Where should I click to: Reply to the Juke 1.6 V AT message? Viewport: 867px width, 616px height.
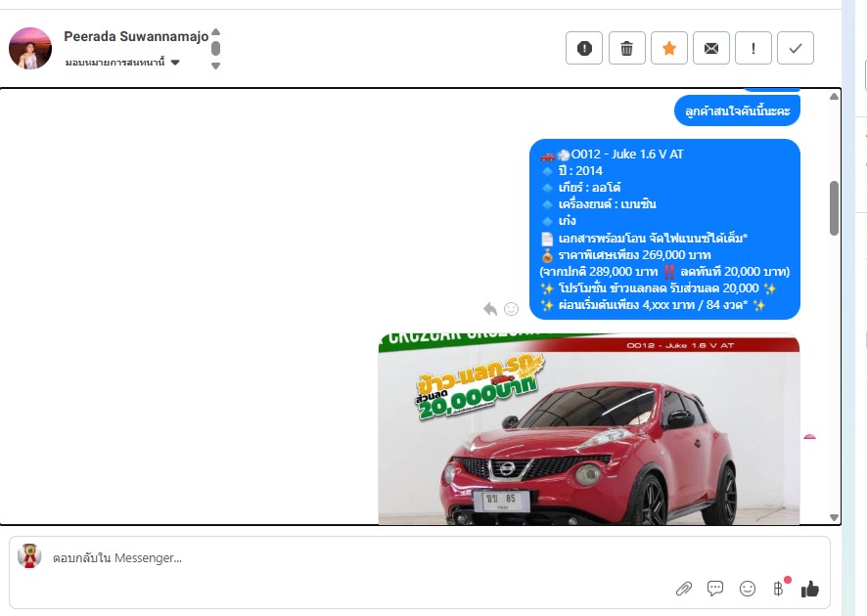(x=490, y=309)
